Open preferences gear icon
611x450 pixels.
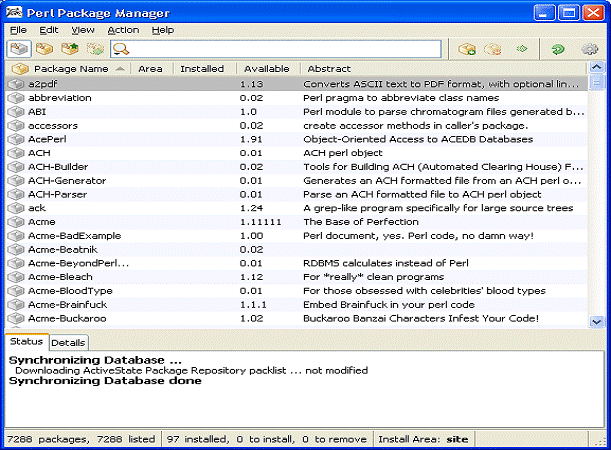[x=590, y=49]
